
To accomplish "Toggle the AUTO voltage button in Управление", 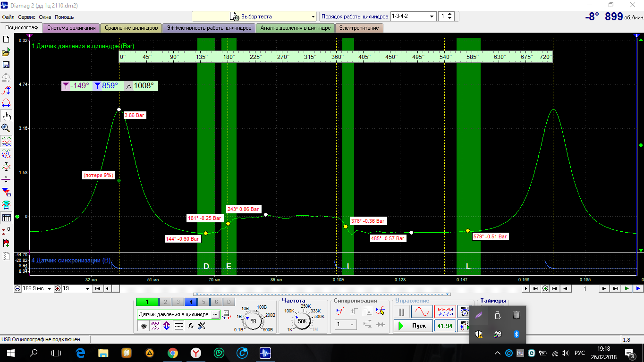I will (x=464, y=311).
